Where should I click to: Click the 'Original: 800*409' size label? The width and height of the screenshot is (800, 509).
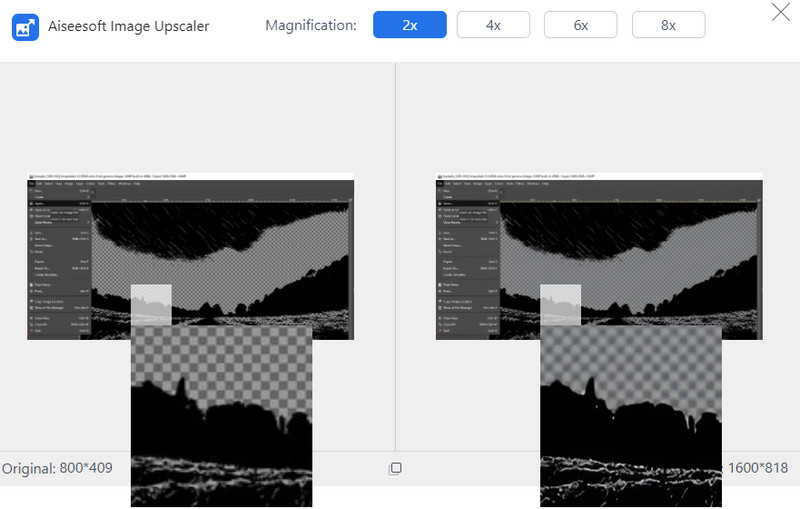(57, 468)
